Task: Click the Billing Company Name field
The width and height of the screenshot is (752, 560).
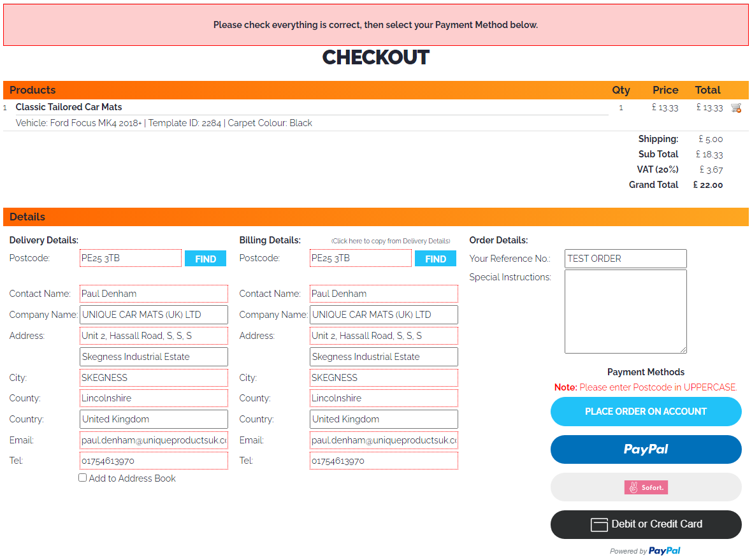Action: coord(384,315)
